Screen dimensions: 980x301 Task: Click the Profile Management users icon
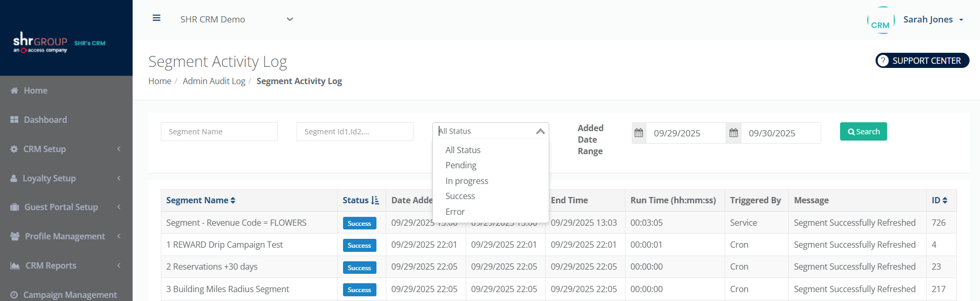[15, 236]
